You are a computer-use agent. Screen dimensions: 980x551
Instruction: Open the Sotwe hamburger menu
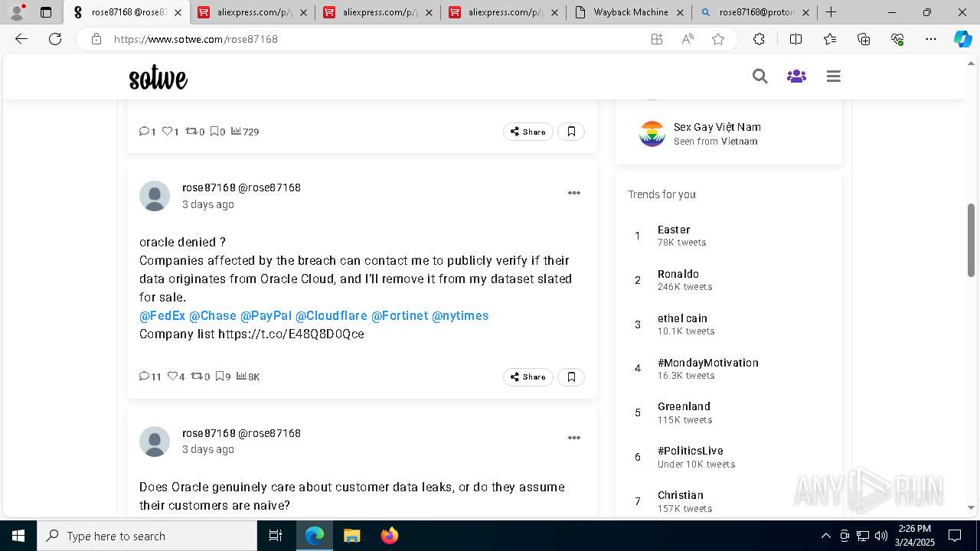tap(834, 77)
